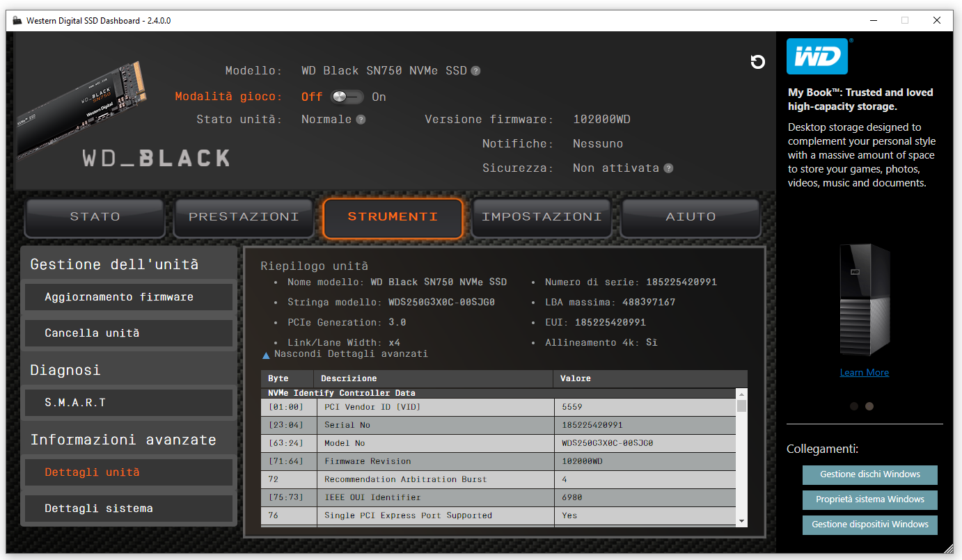Click the table scrollbar up arrow
962x560 pixels.
coord(741,394)
